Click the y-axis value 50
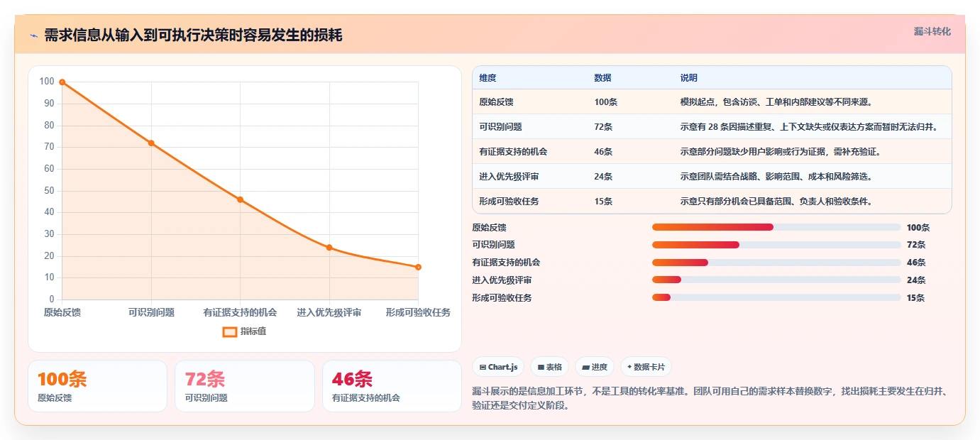Image resolution: width=980 pixels, height=440 pixels. (x=49, y=191)
